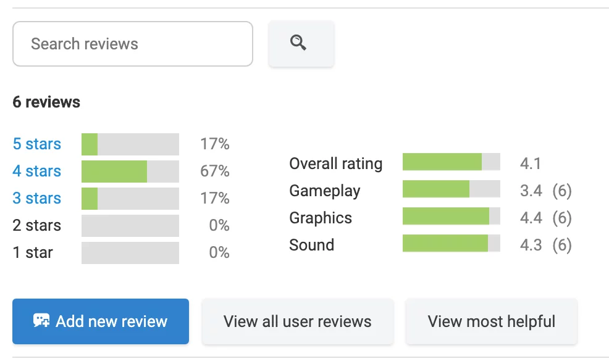The width and height of the screenshot is (609, 364).
Task: Click the Overall rating bar
Action: point(451,162)
